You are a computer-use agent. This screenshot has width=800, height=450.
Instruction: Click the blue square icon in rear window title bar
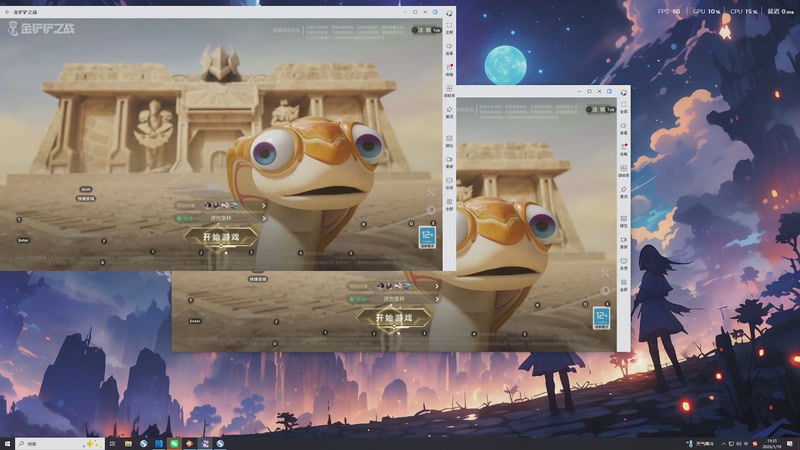tap(609, 91)
